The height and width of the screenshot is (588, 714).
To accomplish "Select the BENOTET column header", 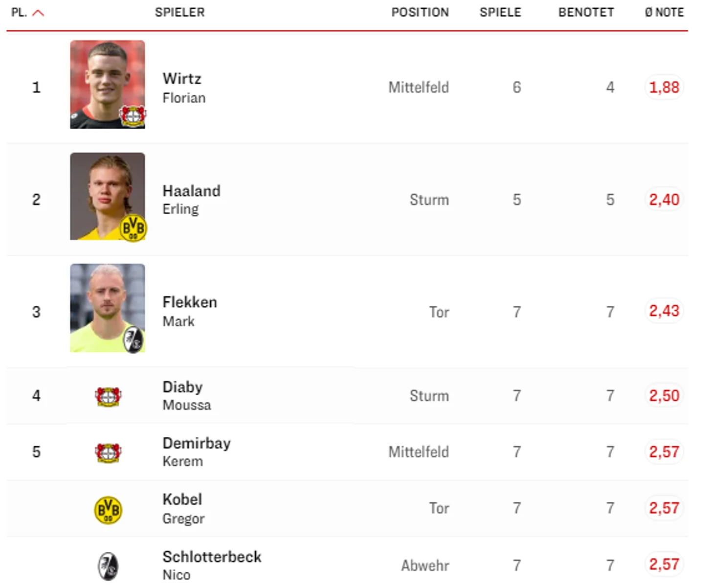I will 586,12.
